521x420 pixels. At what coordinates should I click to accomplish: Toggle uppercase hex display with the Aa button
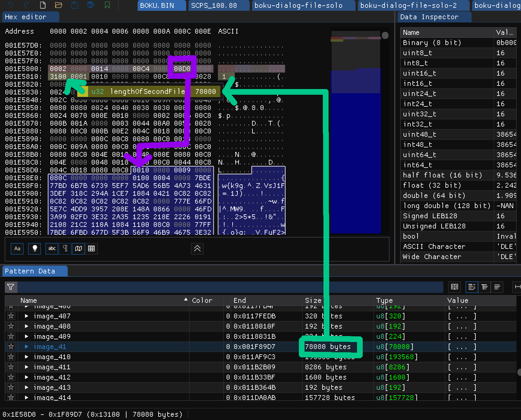coord(17,249)
